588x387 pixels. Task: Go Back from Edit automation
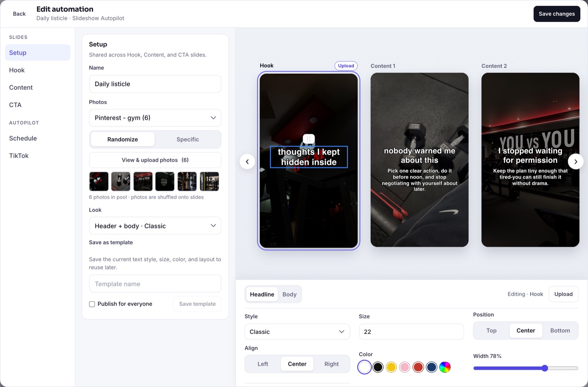pyautogui.click(x=19, y=14)
